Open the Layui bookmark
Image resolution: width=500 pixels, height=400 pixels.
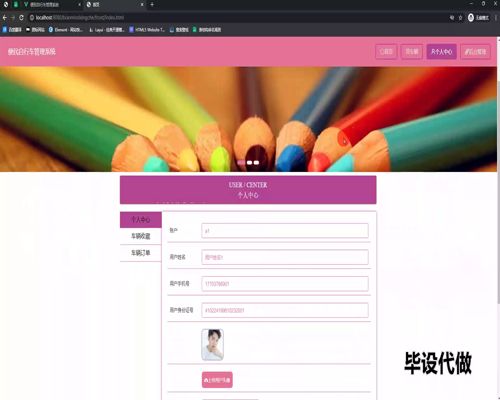[x=107, y=30]
